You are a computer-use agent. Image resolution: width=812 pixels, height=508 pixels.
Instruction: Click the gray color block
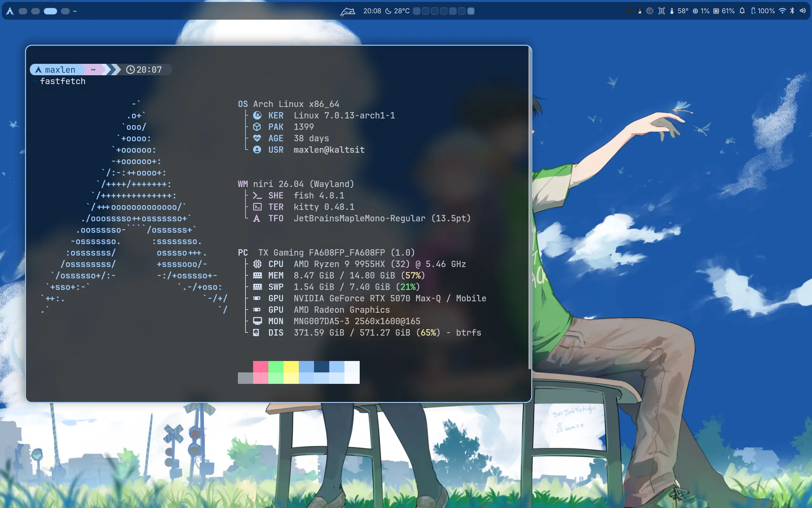(x=245, y=378)
